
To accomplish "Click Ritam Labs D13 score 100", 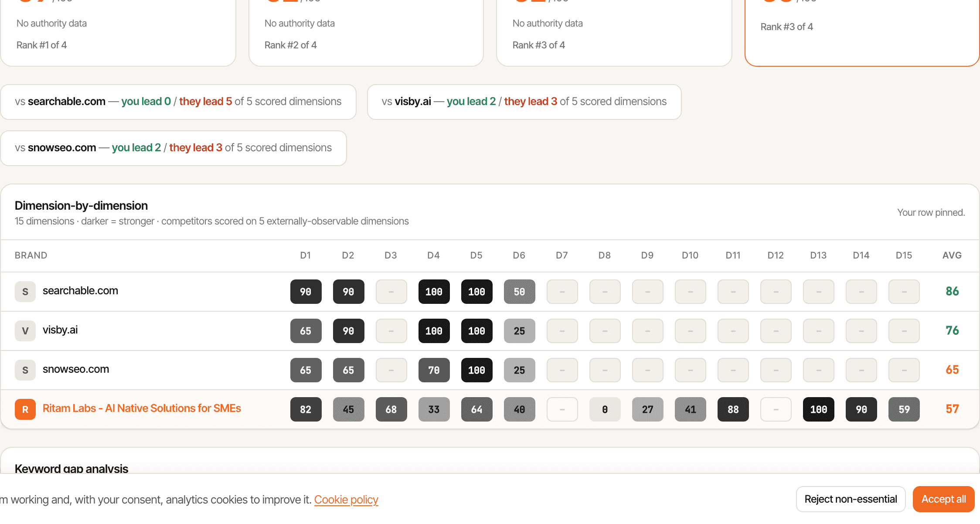I will coord(819,409).
